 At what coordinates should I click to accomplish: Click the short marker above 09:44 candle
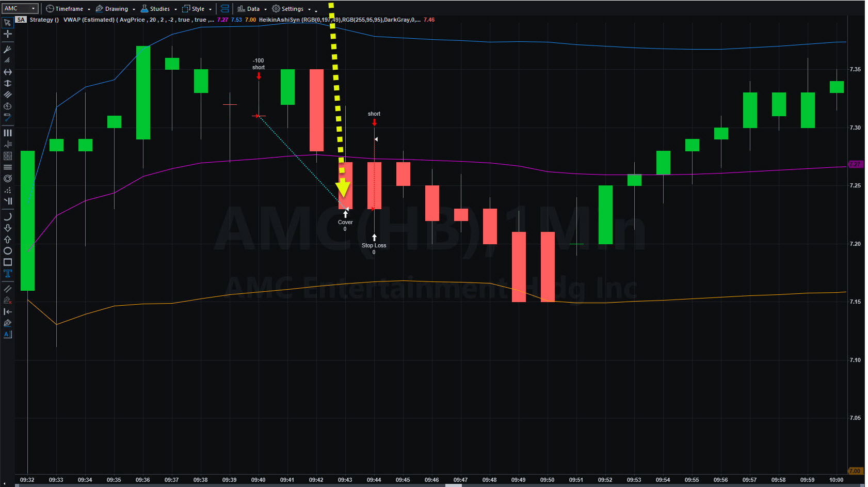(374, 118)
